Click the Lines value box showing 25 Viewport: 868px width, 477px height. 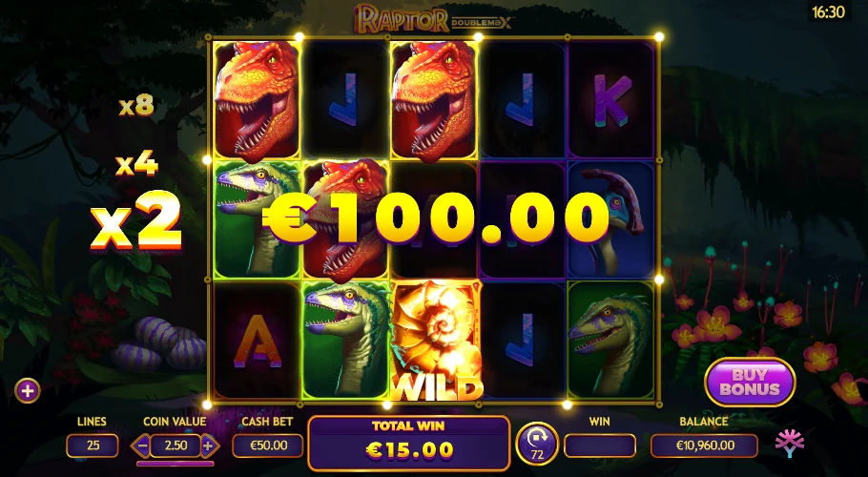[x=92, y=446]
